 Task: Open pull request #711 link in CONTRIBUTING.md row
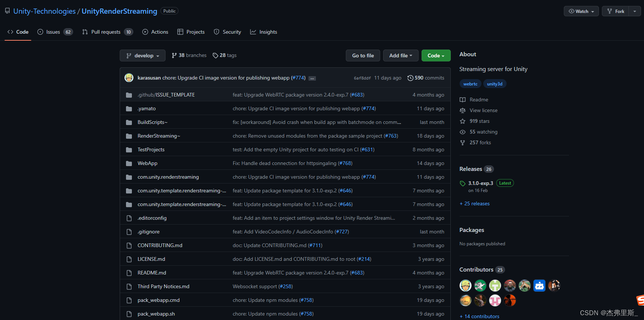click(315, 245)
